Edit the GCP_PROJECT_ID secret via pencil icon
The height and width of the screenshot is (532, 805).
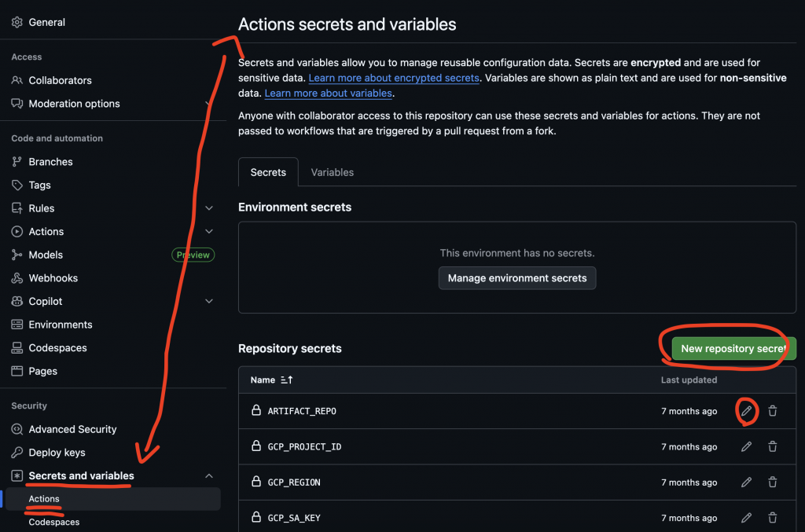pyautogui.click(x=746, y=446)
